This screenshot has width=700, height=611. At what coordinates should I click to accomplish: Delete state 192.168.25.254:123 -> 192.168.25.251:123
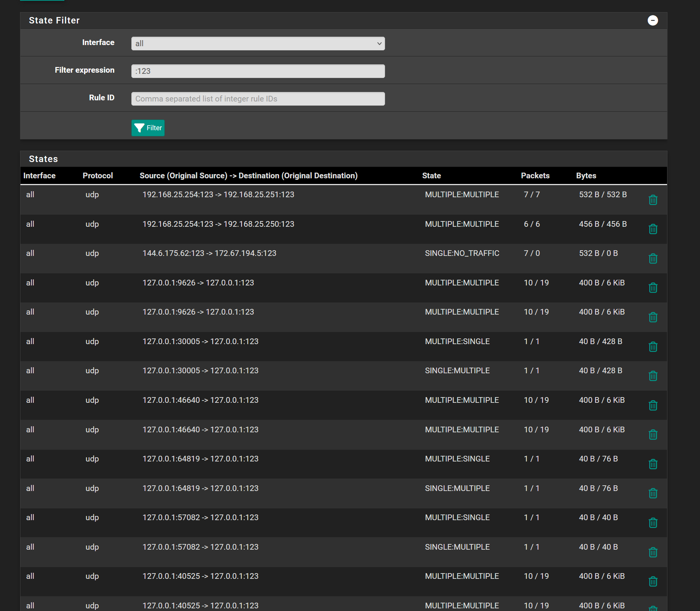653,200
